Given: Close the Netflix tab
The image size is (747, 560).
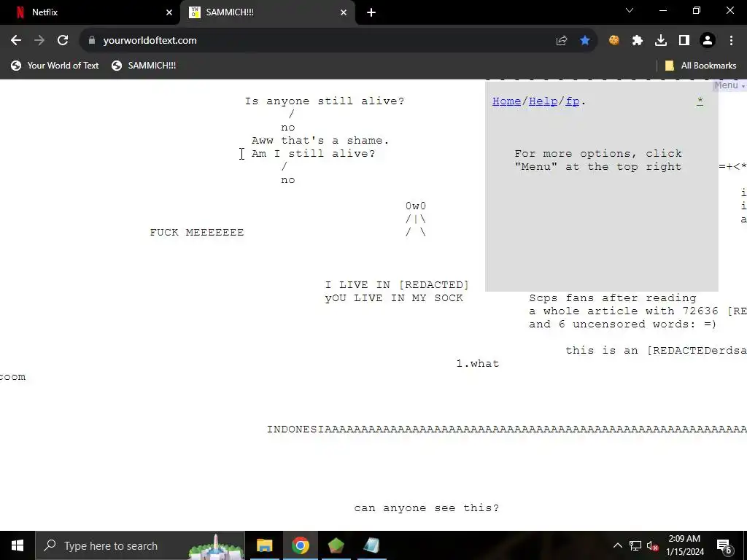Looking at the screenshot, I should (x=169, y=13).
